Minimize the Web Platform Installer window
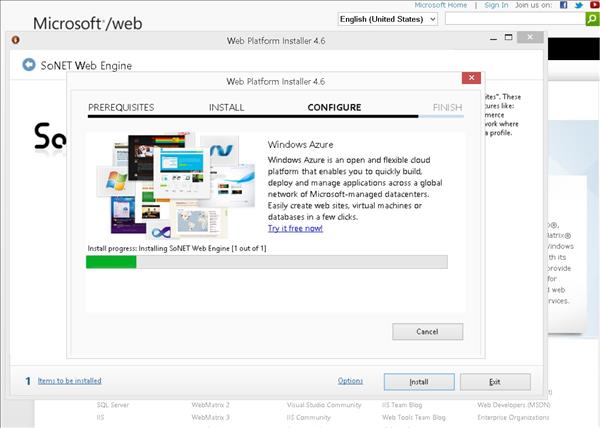 coord(494,38)
